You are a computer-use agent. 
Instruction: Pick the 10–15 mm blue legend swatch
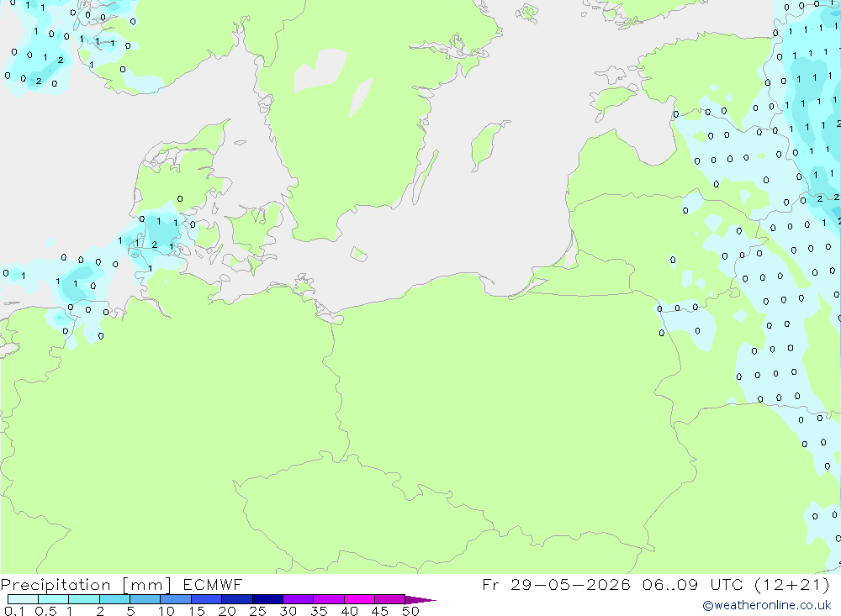pos(176,599)
